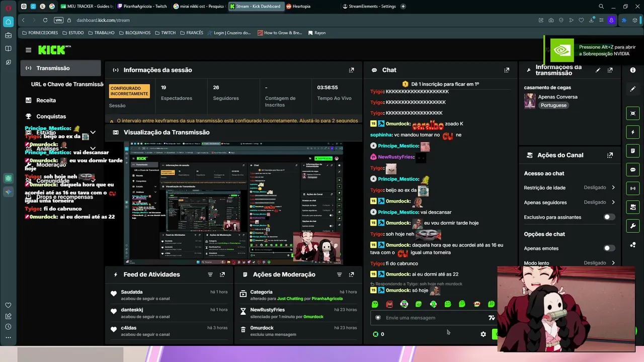Pop out the Informações da transmissão panel

point(610,70)
